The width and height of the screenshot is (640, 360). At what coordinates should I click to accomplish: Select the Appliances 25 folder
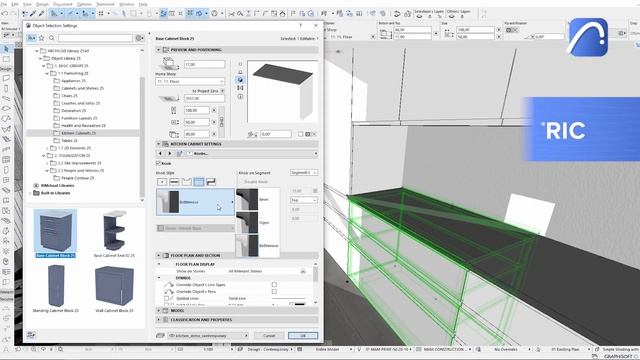pyautogui.click(x=69, y=81)
